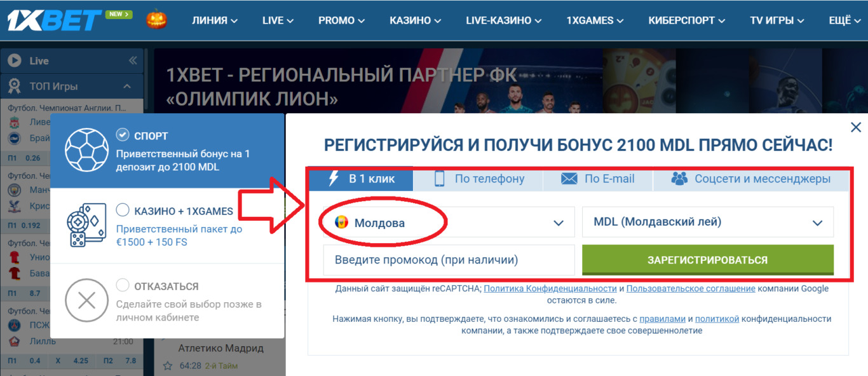Close the registration dialog
The height and width of the screenshot is (376, 868).
[856, 127]
